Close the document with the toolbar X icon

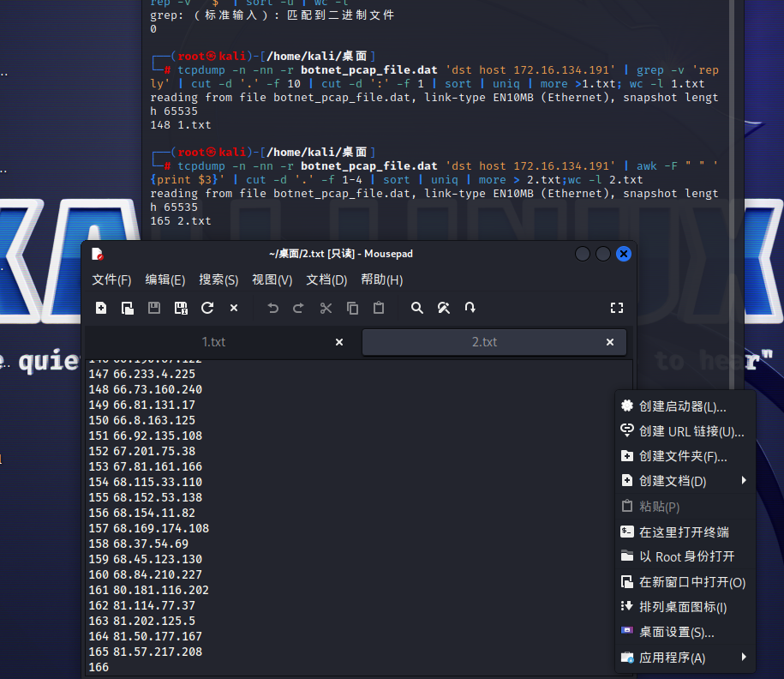coord(234,308)
